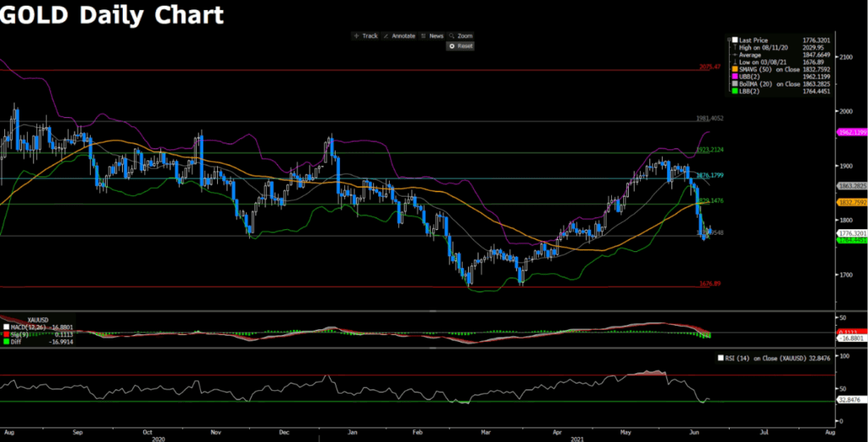Image resolution: width=868 pixels, height=442 pixels.
Task: Click the green LBB(2) color swatch
Action: [735, 91]
